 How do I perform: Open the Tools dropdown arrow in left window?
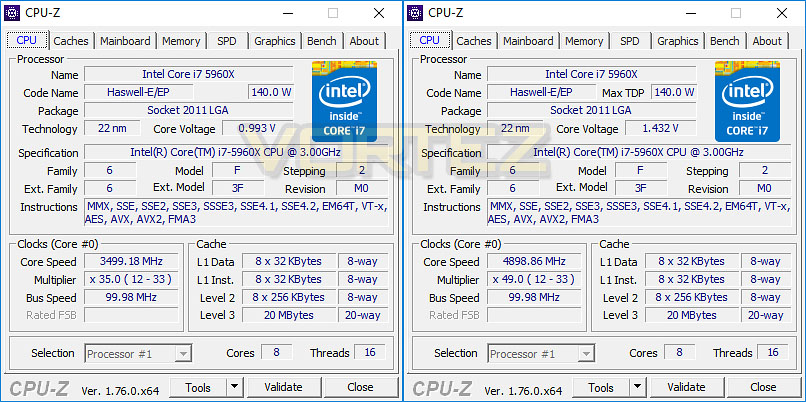(x=234, y=387)
